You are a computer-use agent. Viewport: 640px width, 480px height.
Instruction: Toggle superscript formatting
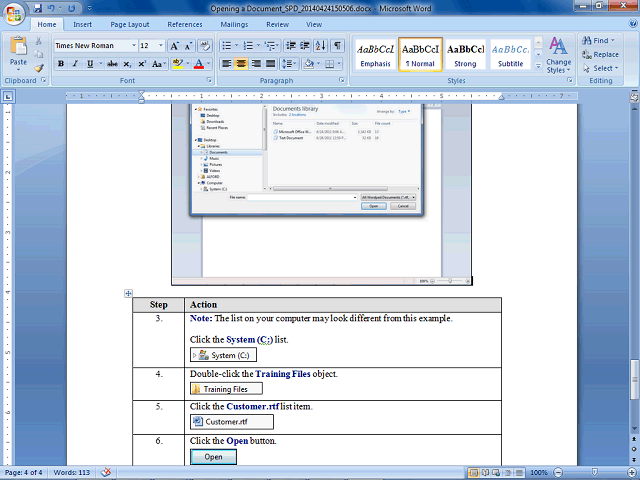point(142,64)
